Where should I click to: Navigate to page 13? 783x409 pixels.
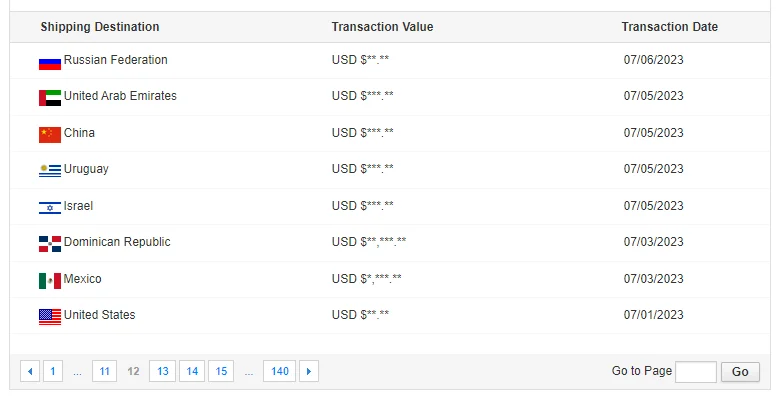pos(162,372)
